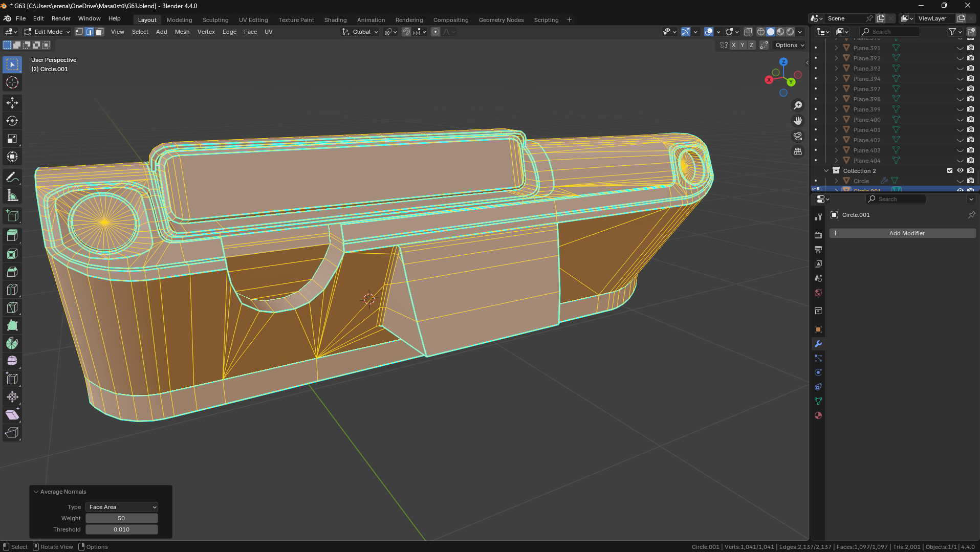Activate the Knife tool
The height and width of the screenshot is (552, 980).
12,307
